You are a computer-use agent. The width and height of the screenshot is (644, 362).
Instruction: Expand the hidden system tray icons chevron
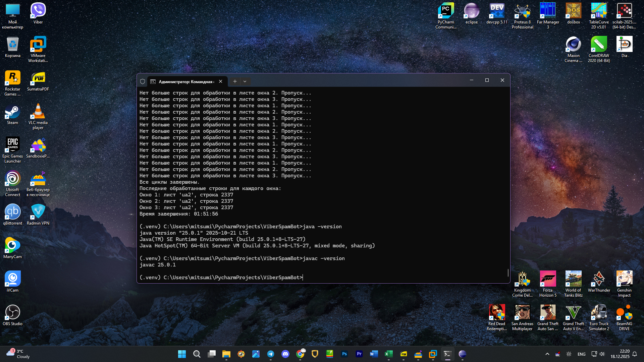point(547,354)
